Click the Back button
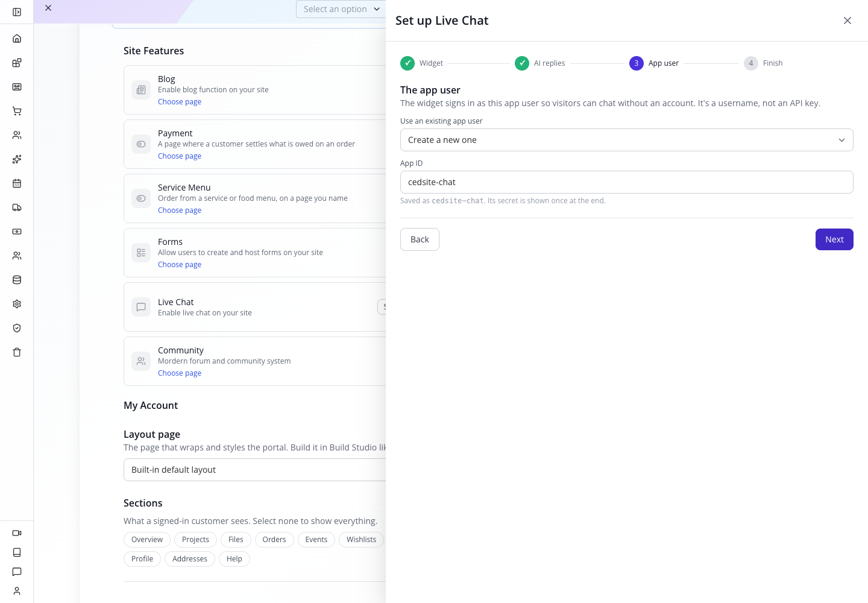Screen dimensions: 868x603 420,239
